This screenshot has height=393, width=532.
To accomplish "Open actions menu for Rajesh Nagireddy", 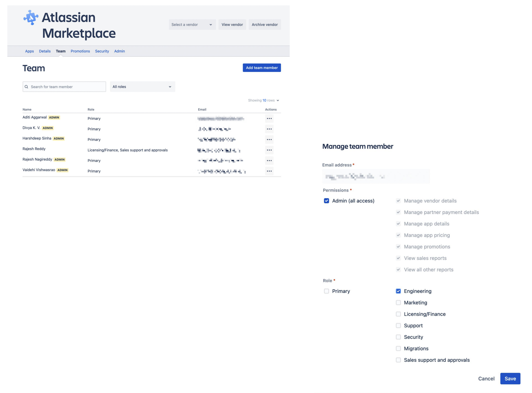I will (x=269, y=160).
